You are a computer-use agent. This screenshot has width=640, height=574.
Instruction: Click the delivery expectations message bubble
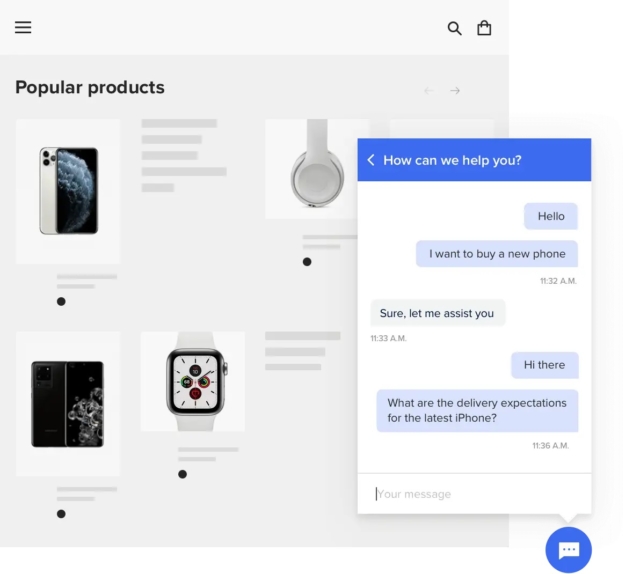pyautogui.click(x=477, y=410)
